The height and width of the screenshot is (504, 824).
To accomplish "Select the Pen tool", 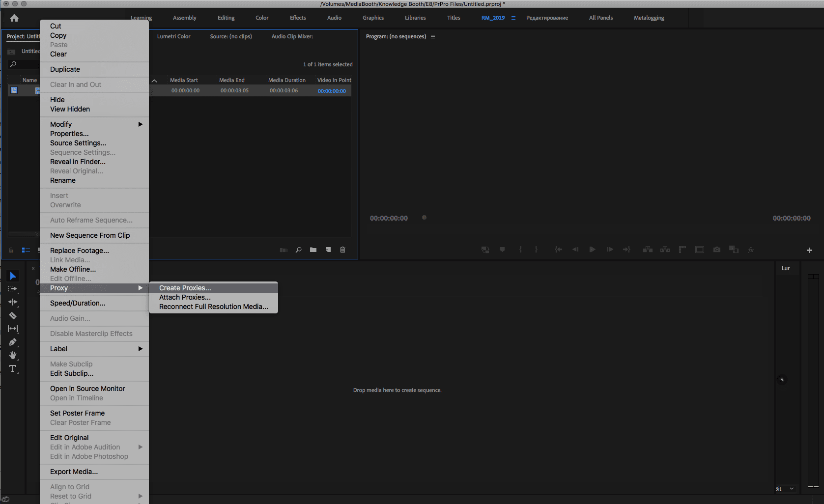I will (x=13, y=342).
